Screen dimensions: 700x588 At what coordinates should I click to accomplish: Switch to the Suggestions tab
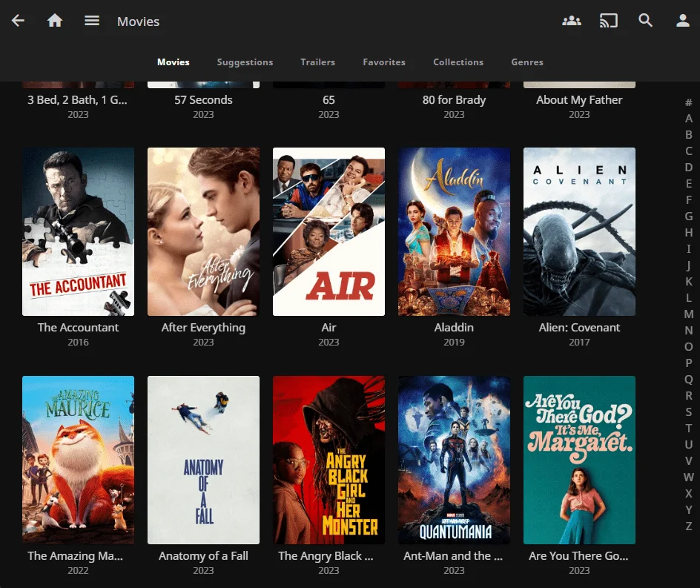click(x=245, y=62)
